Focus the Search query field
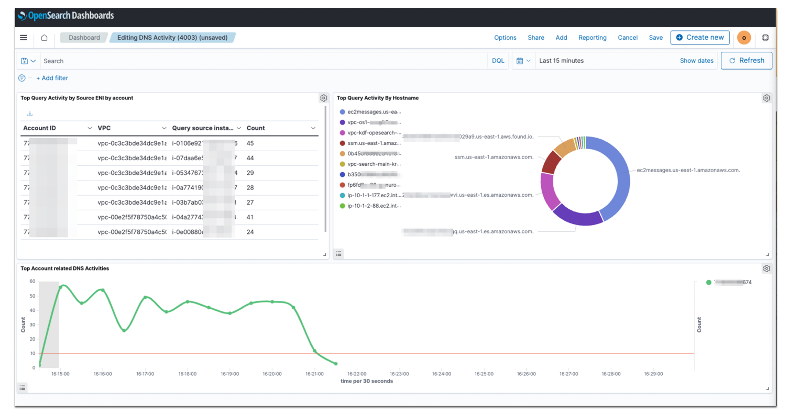Screen dimensions: 788x416 click(263, 61)
